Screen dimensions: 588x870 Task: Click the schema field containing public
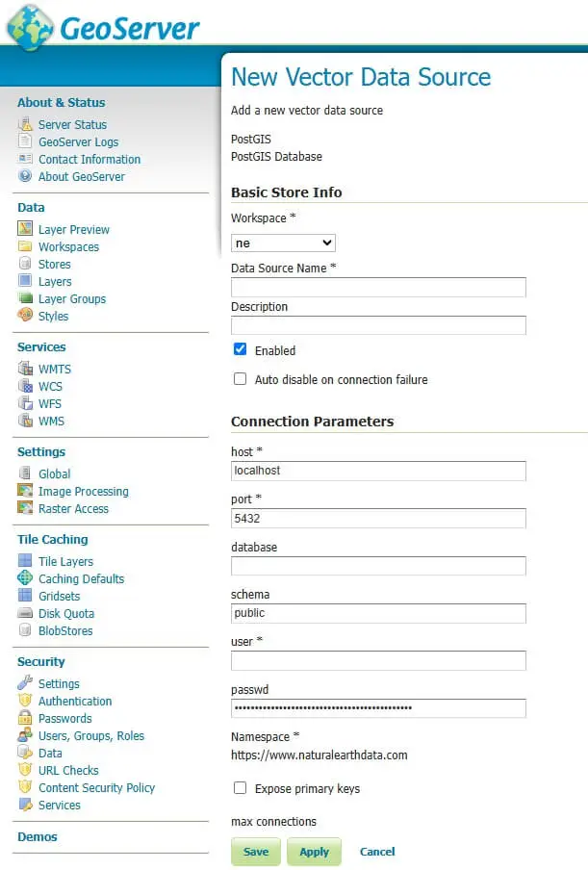coord(378,613)
